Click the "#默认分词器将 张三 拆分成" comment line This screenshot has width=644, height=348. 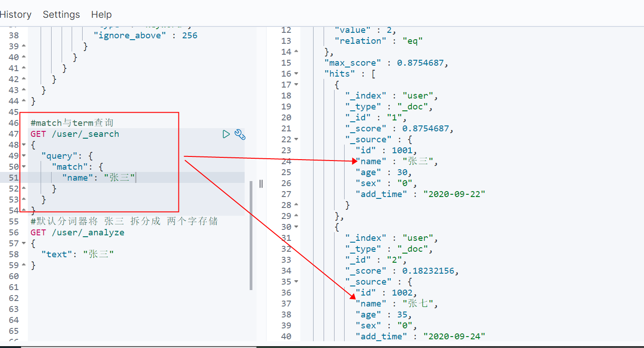[124, 222]
